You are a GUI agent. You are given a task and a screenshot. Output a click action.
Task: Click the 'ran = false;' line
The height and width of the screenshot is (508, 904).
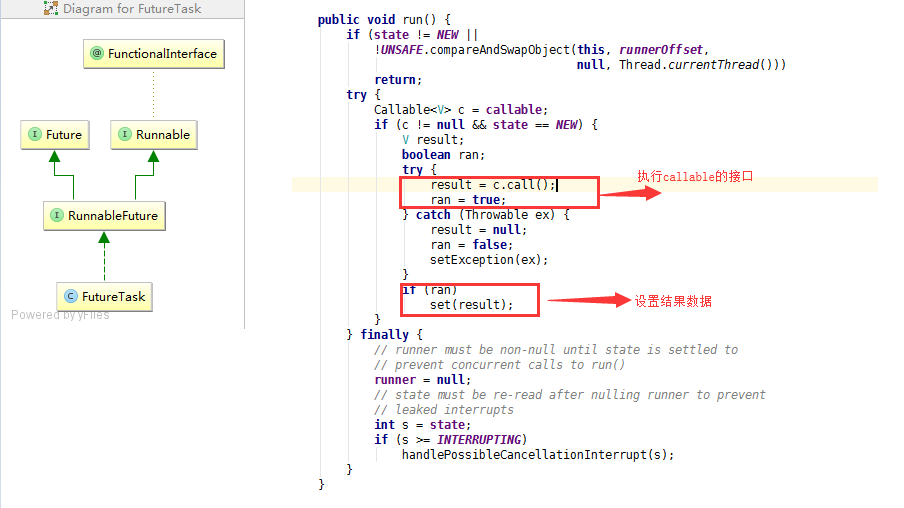point(472,244)
